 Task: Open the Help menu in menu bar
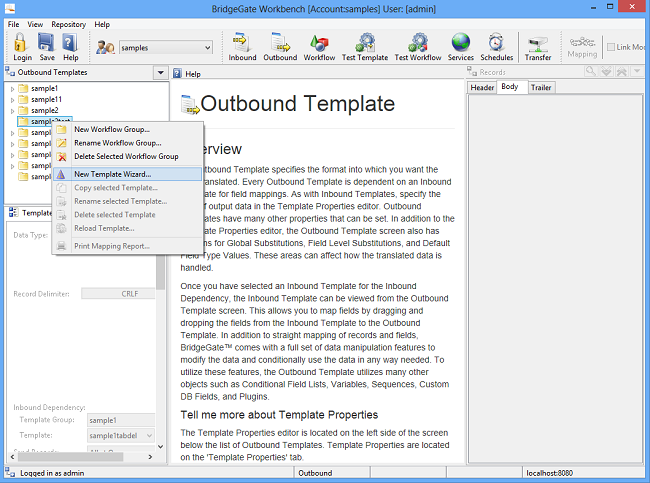[x=102, y=24]
